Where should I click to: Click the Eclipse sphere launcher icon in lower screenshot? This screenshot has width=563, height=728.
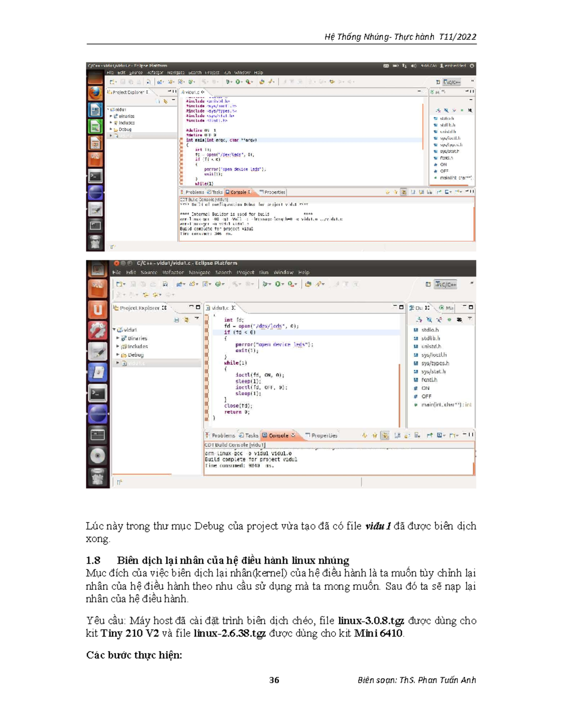(98, 414)
